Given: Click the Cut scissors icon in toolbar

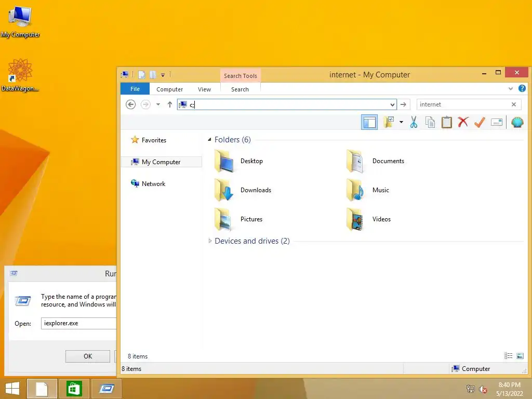Looking at the screenshot, I should tap(413, 122).
